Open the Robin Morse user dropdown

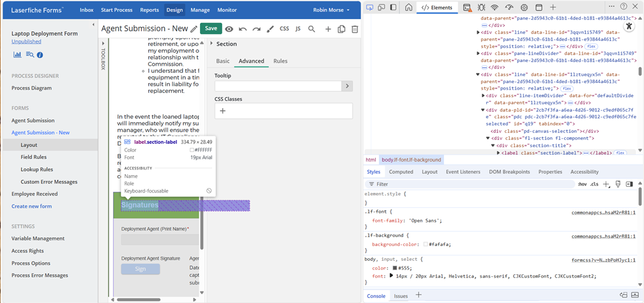click(332, 10)
